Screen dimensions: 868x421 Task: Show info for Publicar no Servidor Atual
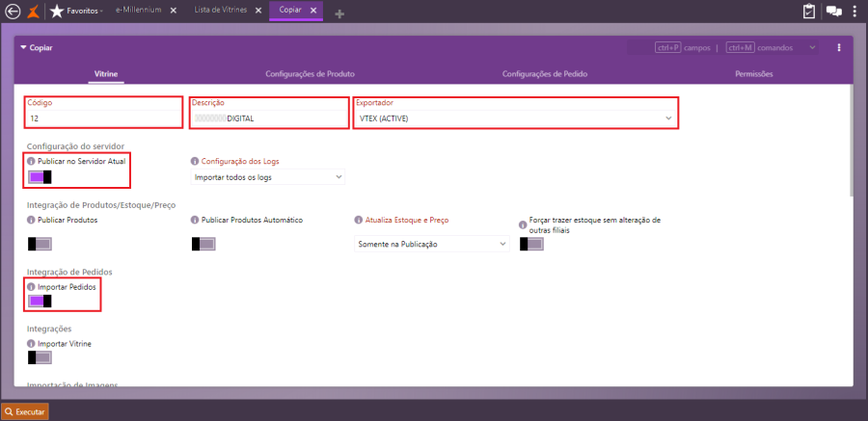point(31,161)
